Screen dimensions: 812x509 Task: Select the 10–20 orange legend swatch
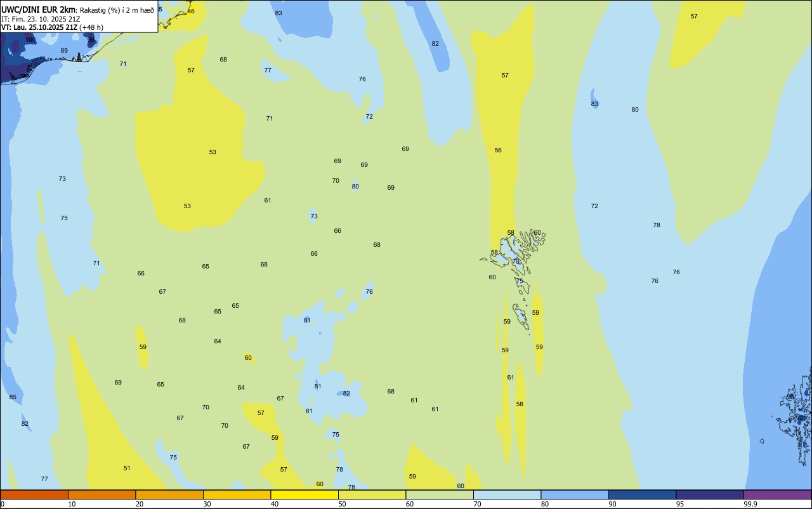tap(101, 494)
